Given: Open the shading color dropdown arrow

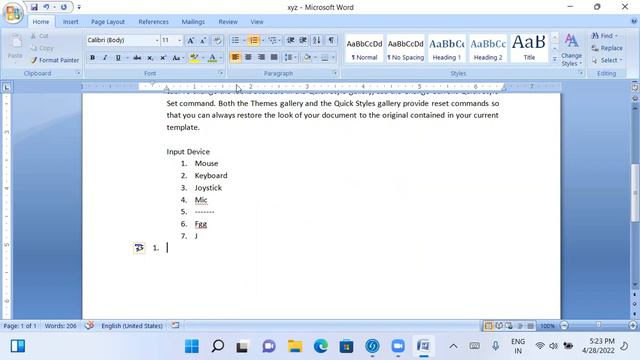Looking at the screenshot, I should pos(316,58).
